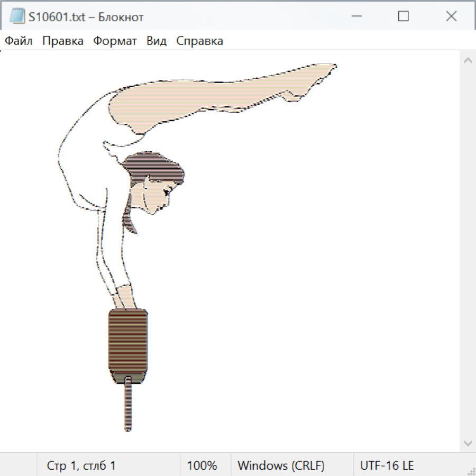Click the resize grip in the window corner
The image size is (476, 476).
click(471, 471)
